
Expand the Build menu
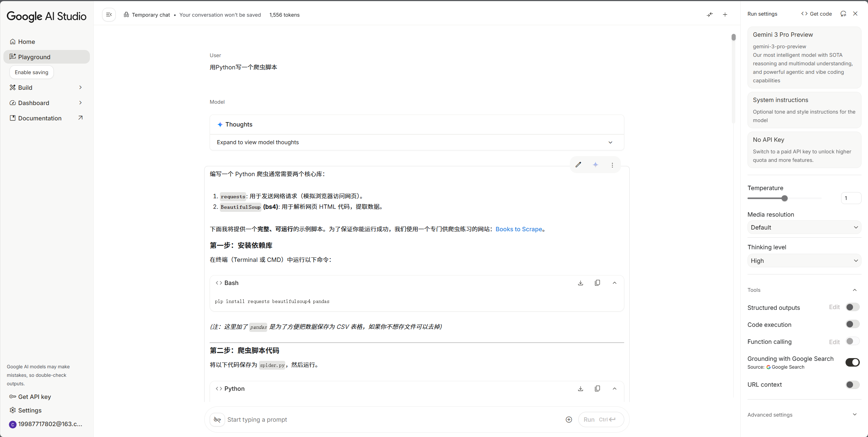pos(47,87)
